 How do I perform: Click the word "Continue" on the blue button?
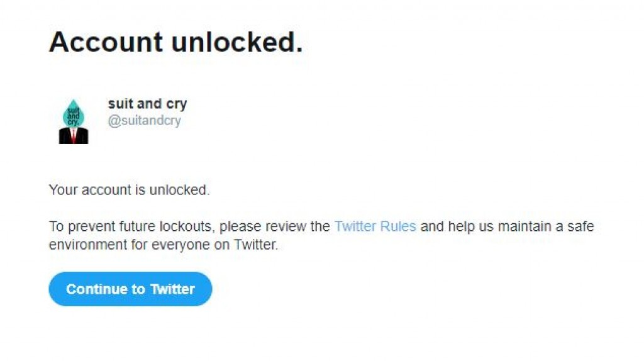click(x=97, y=289)
